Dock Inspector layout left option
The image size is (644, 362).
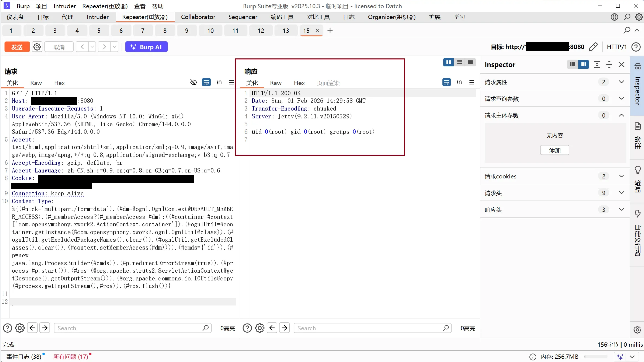point(572,64)
